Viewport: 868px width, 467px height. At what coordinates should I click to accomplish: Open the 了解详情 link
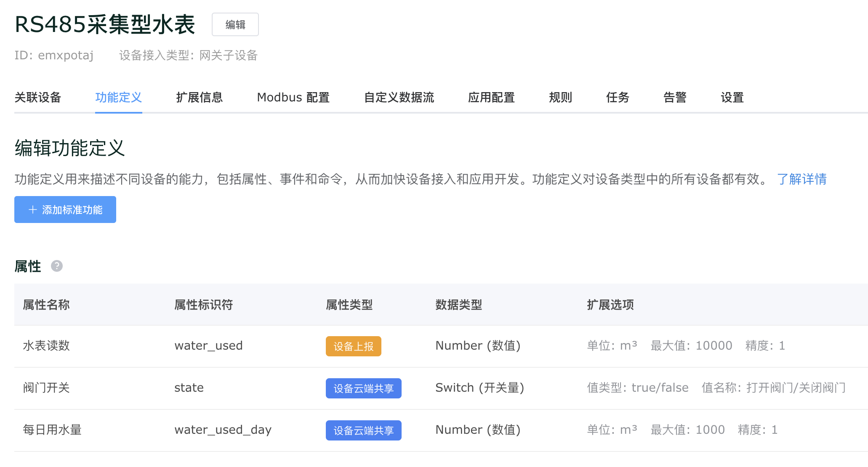click(x=801, y=179)
